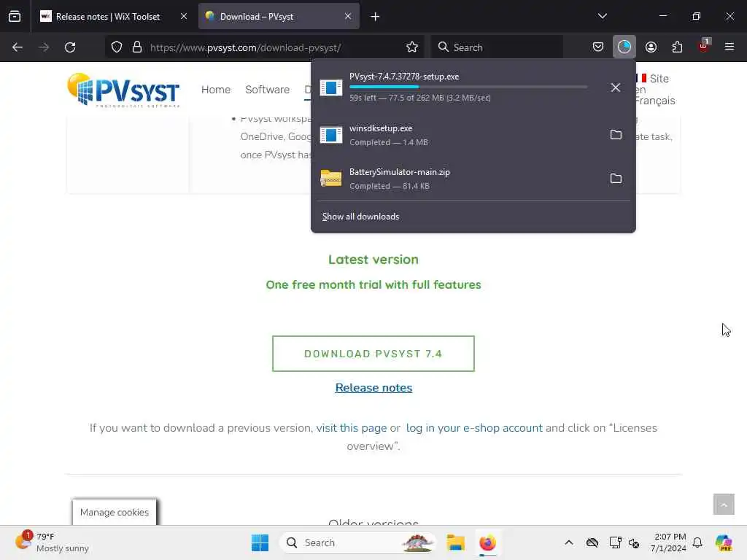Toggle the downloads panel button
The width and height of the screenshot is (747, 560).
(624, 47)
